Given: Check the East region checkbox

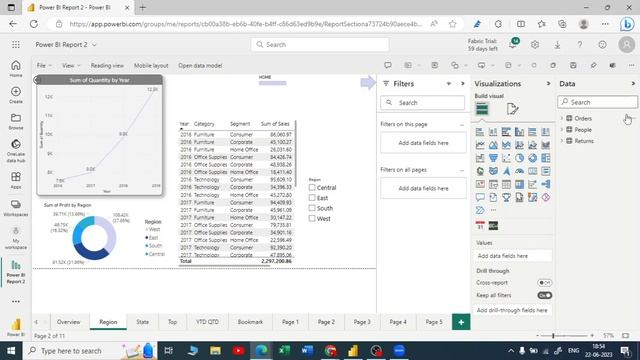Looking at the screenshot, I should click(x=312, y=198).
